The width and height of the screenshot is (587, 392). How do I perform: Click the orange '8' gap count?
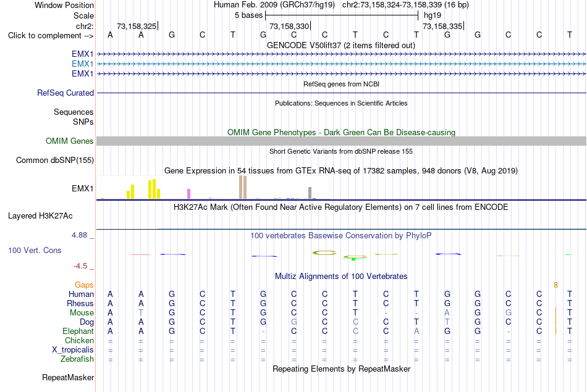point(555,285)
